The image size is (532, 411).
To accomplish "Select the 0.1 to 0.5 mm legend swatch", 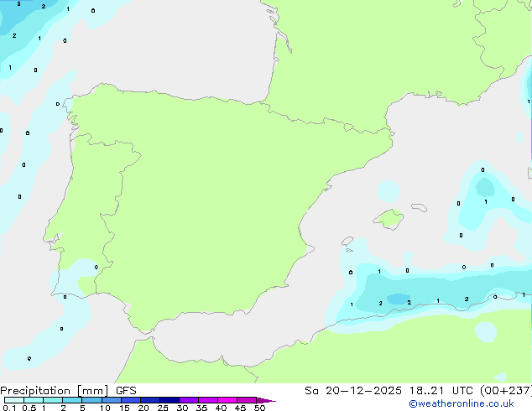I will [14, 400].
